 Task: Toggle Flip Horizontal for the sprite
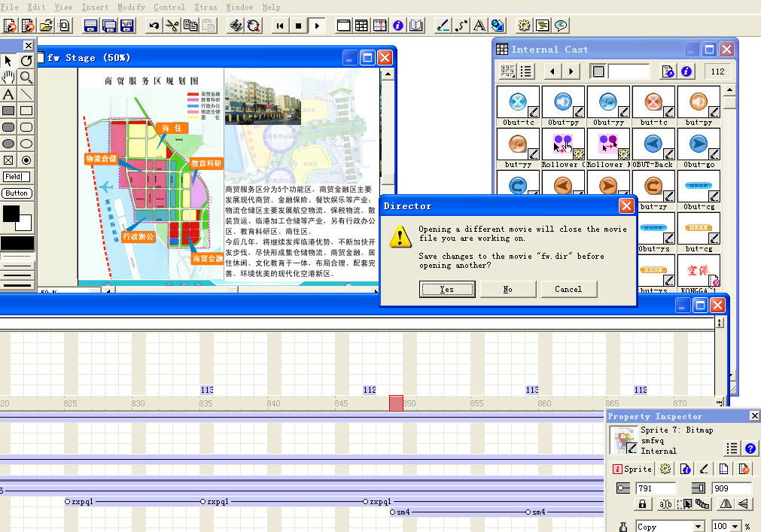(x=726, y=504)
